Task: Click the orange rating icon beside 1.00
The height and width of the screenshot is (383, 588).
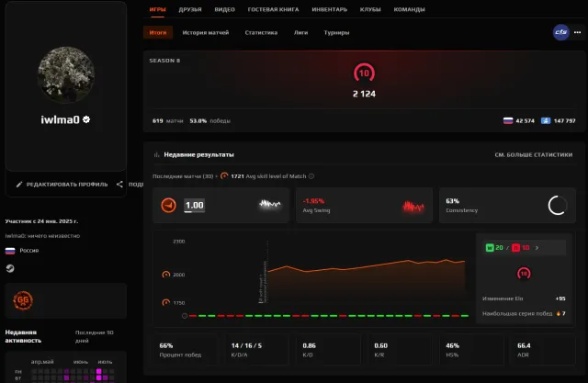Action: (168, 206)
